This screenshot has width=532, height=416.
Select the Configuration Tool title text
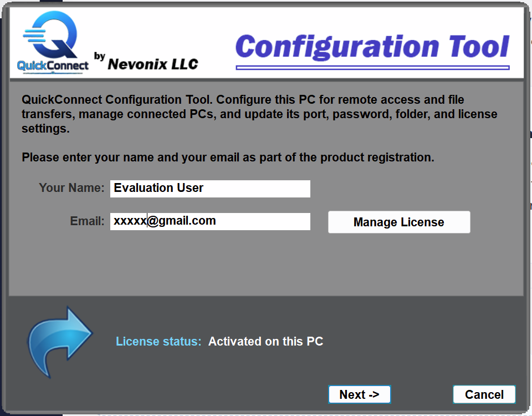372,47
